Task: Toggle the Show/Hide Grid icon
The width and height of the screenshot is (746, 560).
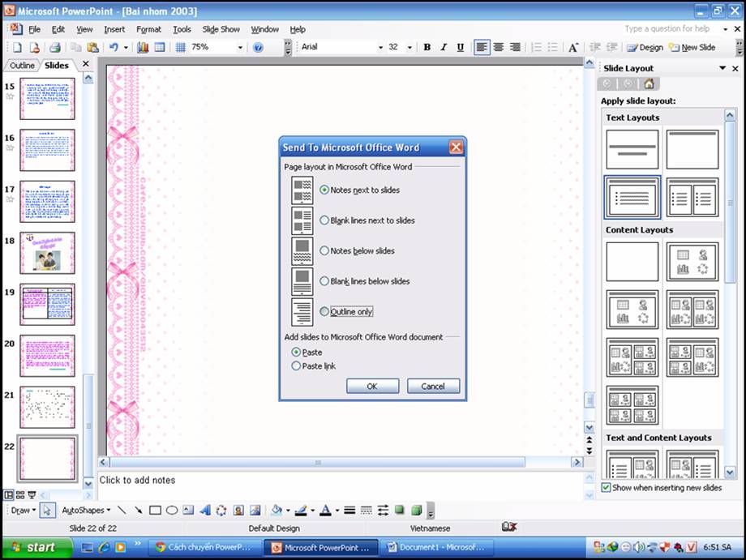Action: pyautogui.click(x=180, y=48)
